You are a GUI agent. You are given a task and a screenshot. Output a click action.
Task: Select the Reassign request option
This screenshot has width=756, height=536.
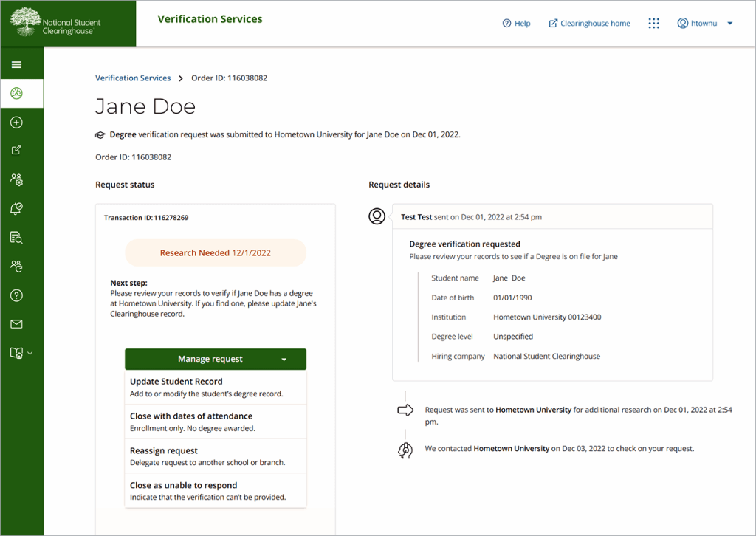216,456
